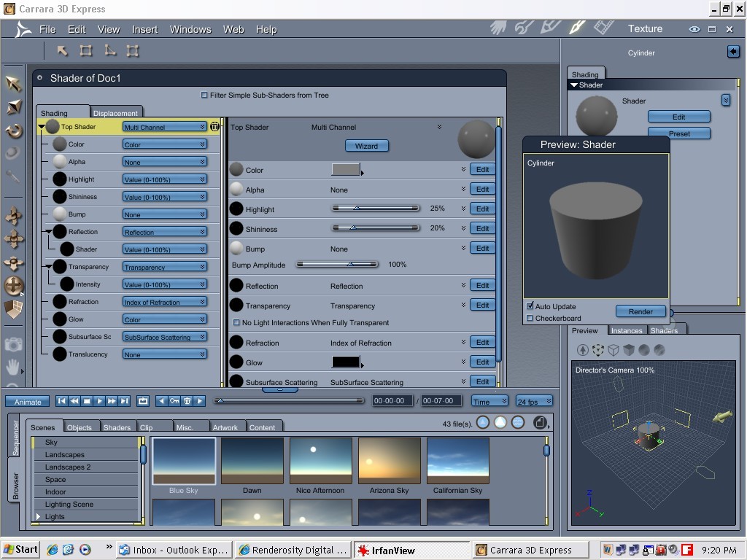Click the create keyframe key icon

[174, 401]
